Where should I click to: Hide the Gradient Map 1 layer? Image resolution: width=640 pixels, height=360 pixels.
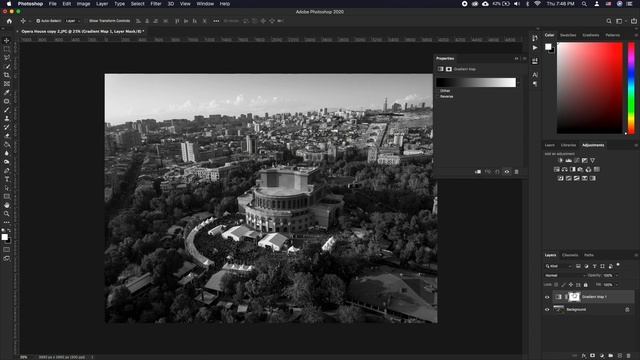[x=547, y=297]
